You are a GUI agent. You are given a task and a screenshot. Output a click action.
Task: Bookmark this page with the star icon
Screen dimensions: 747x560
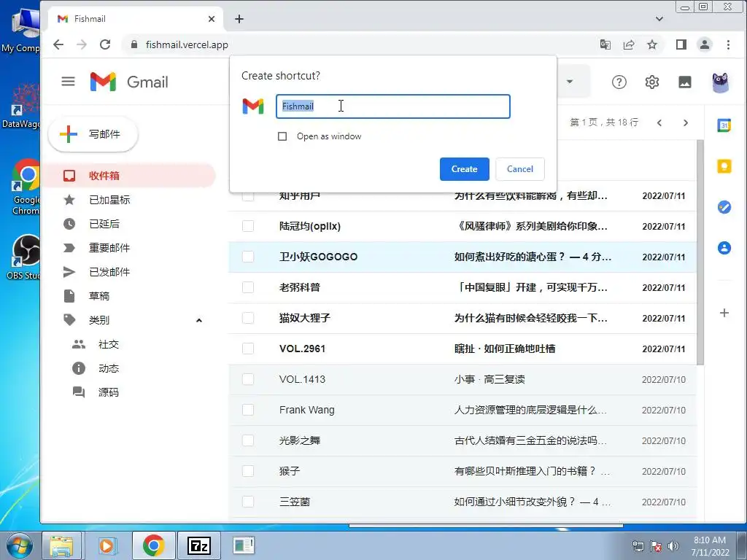click(x=652, y=44)
